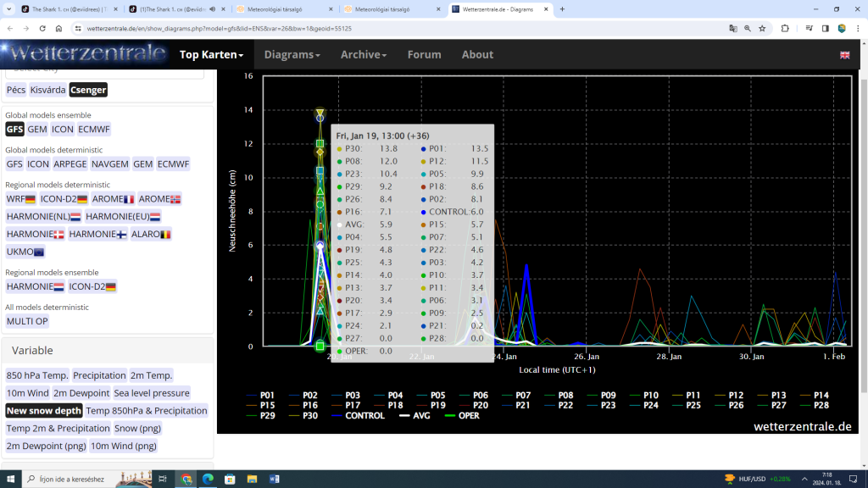Select the ECMWF global ensemble model
Screen dimensions: 868x488
point(94,129)
